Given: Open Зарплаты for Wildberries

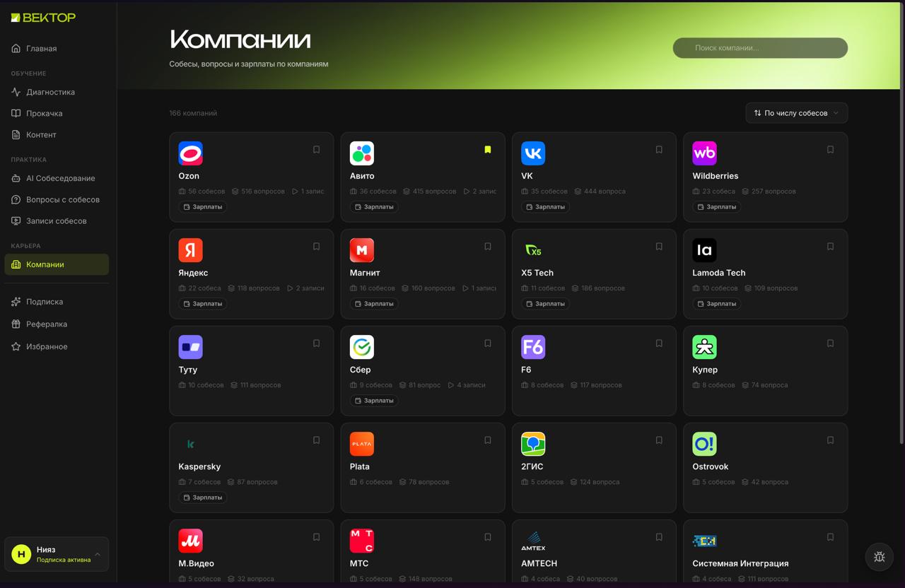Looking at the screenshot, I should [716, 207].
